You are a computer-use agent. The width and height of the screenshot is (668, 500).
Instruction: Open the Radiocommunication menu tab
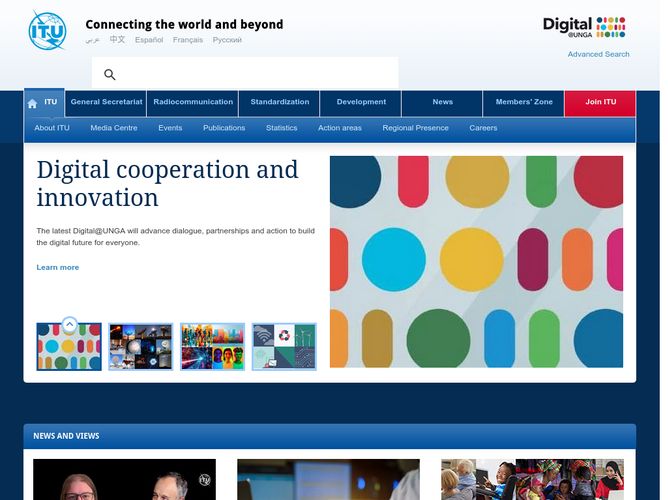(193, 103)
